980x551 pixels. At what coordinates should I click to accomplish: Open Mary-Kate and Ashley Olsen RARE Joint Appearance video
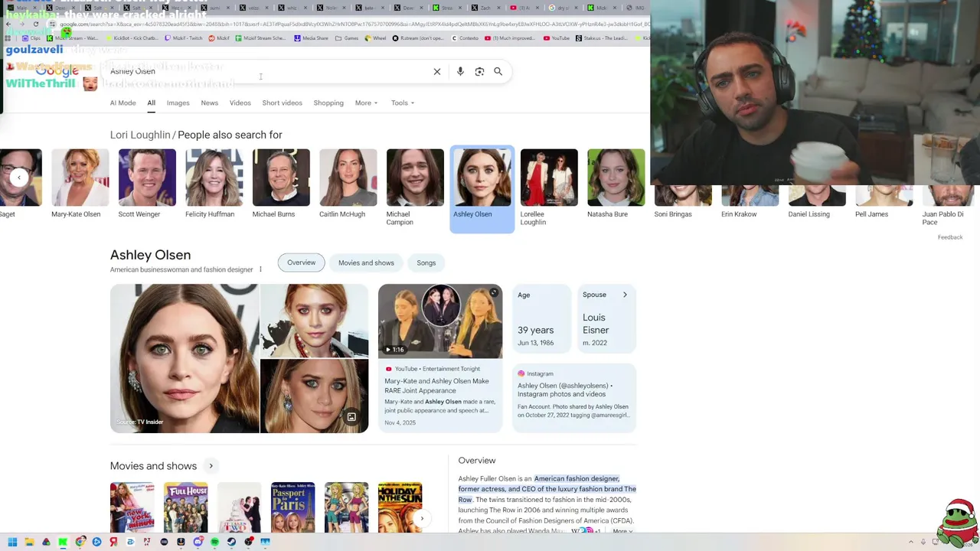tap(436, 386)
